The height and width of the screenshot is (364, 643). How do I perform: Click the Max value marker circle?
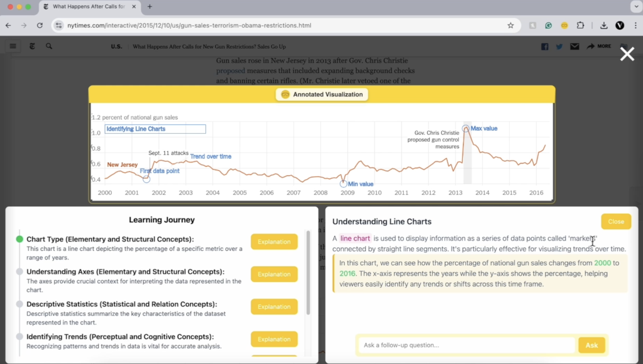465,128
